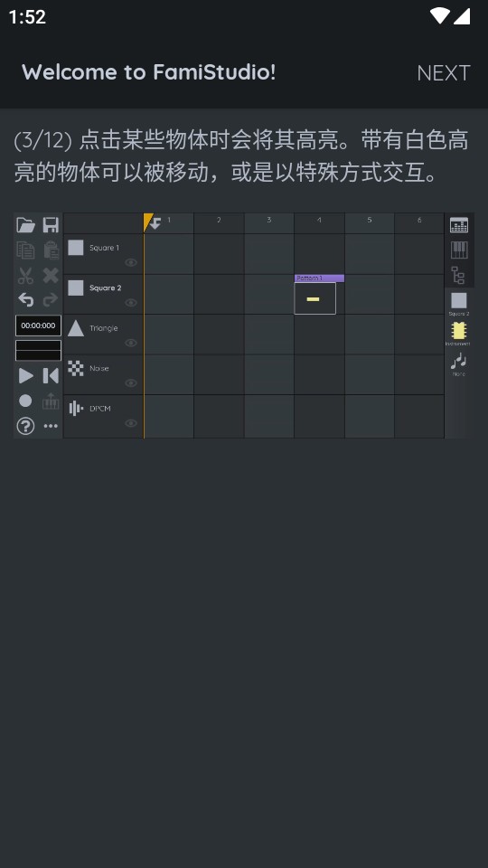Click the DPCM track name
The width and height of the screenshot is (488, 868).
[100, 409]
